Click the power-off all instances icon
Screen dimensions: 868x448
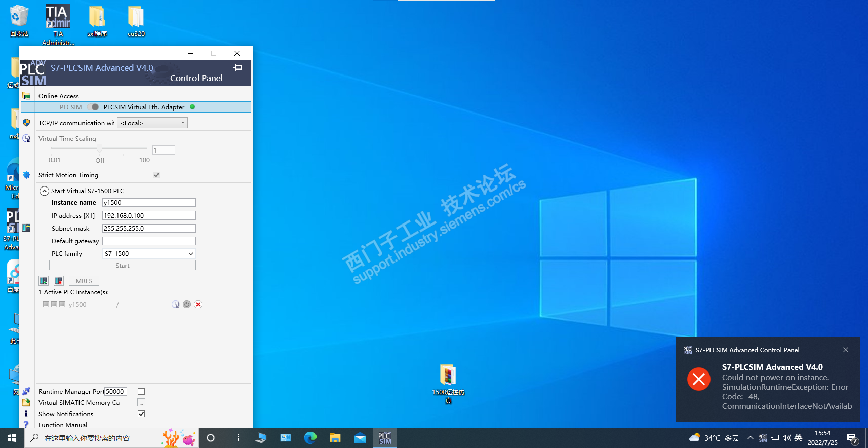(59, 281)
